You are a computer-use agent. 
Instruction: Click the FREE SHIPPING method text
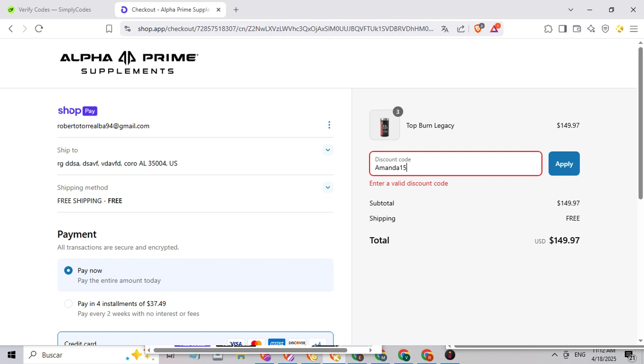[x=90, y=201]
